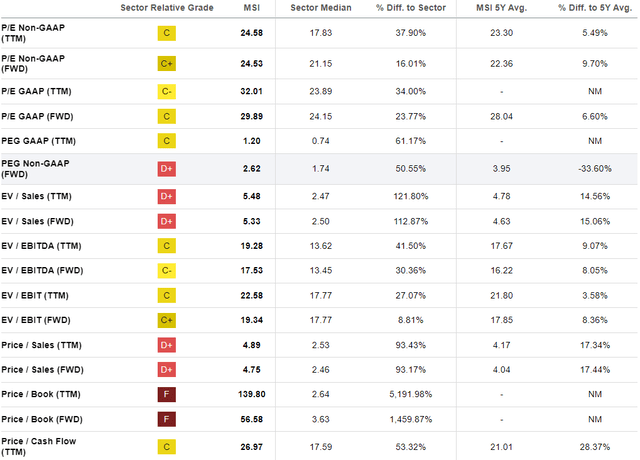Click the D+ grade badge for Price / Sales (TTM)

167,345
